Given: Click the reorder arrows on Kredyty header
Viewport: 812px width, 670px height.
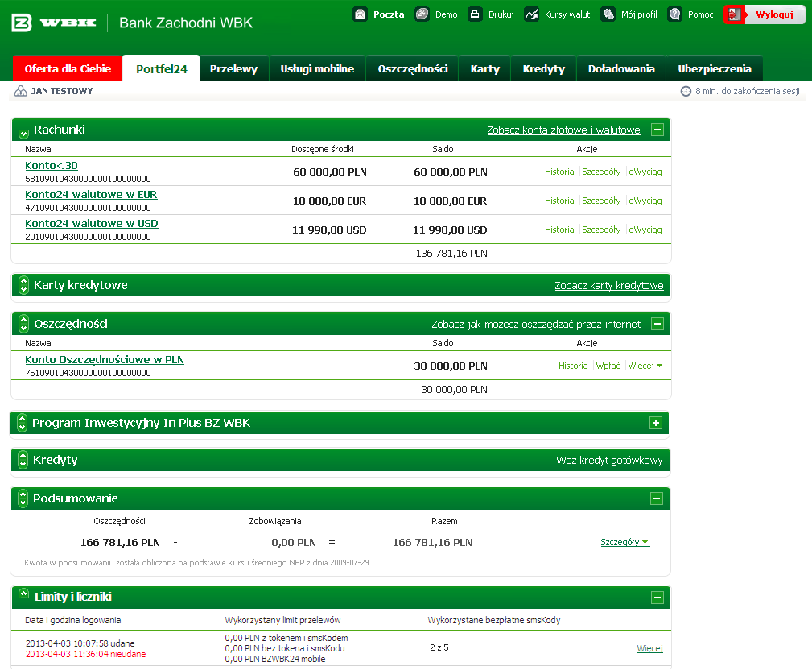Looking at the screenshot, I should pos(23,460).
